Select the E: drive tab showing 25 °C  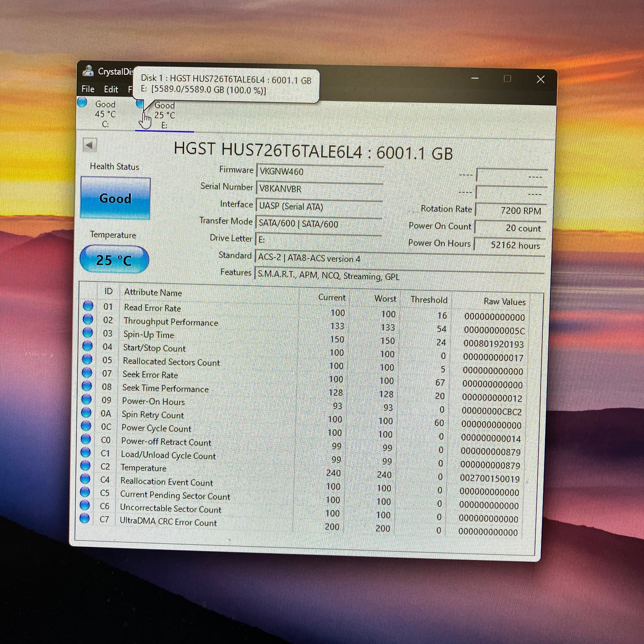[x=165, y=115]
